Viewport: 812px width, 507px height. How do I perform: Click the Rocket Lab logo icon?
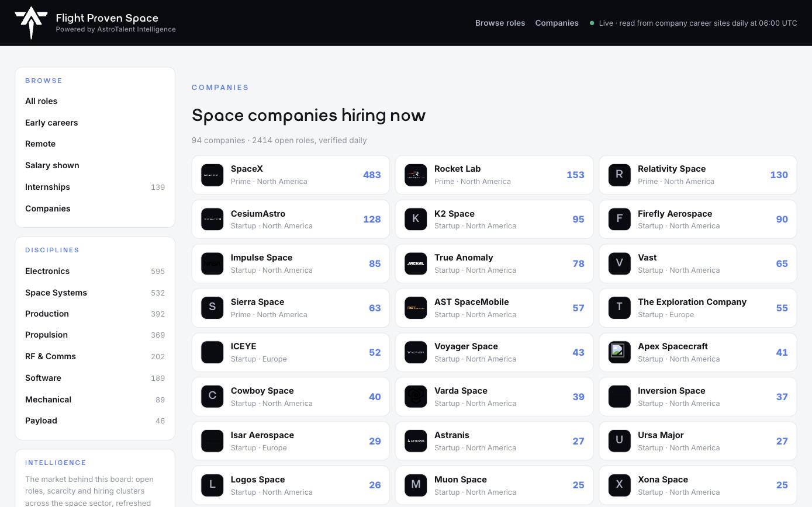416,175
